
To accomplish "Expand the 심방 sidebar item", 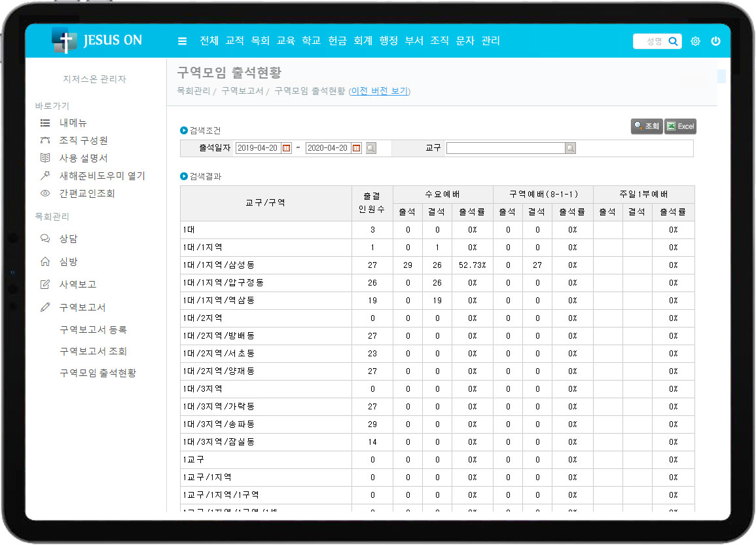I will [x=68, y=261].
